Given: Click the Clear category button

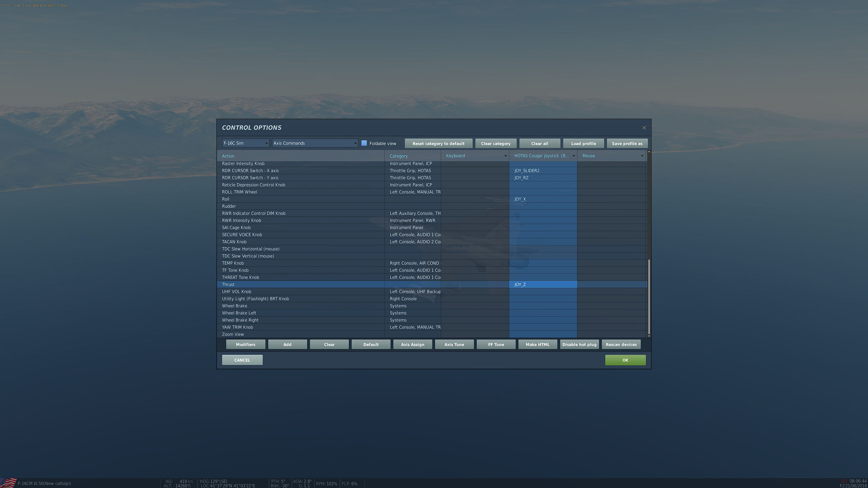Looking at the screenshot, I should click(x=495, y=143).
